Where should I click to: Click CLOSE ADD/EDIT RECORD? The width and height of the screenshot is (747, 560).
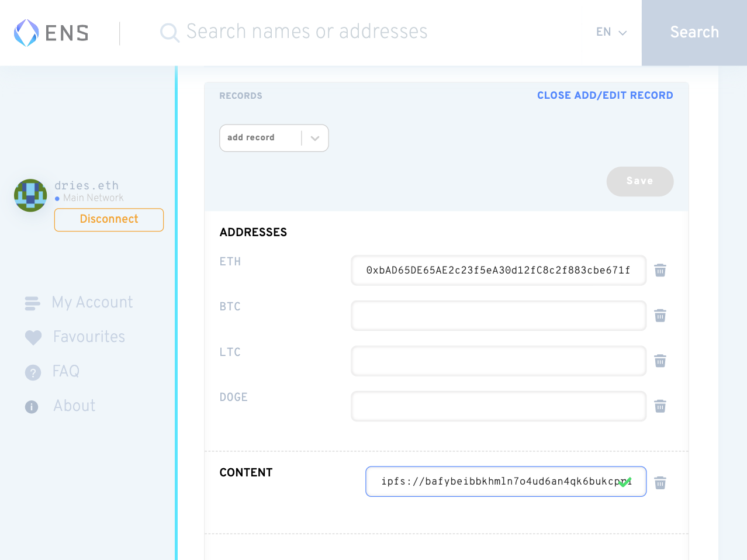coord(605,95)
